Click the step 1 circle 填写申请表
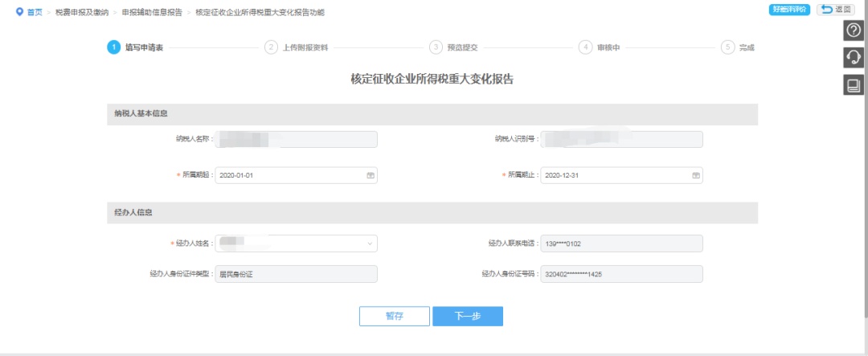 point(113,47)
